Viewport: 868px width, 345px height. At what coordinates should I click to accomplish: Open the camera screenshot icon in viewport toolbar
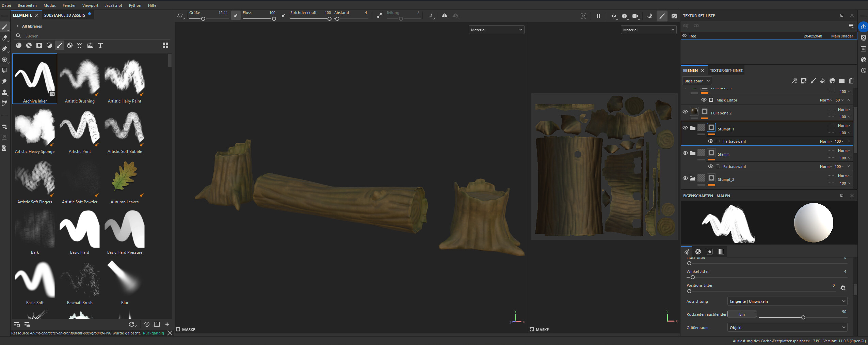[x=674, y=16]
